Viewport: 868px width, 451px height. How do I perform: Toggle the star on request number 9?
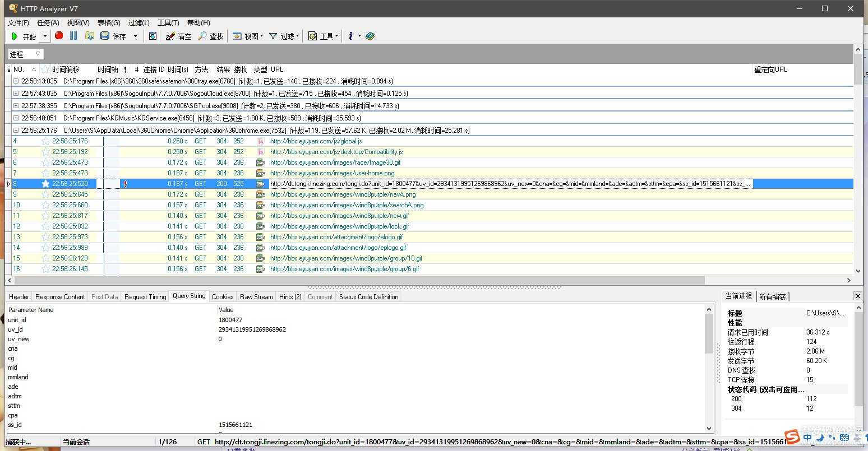click(45, 194)
